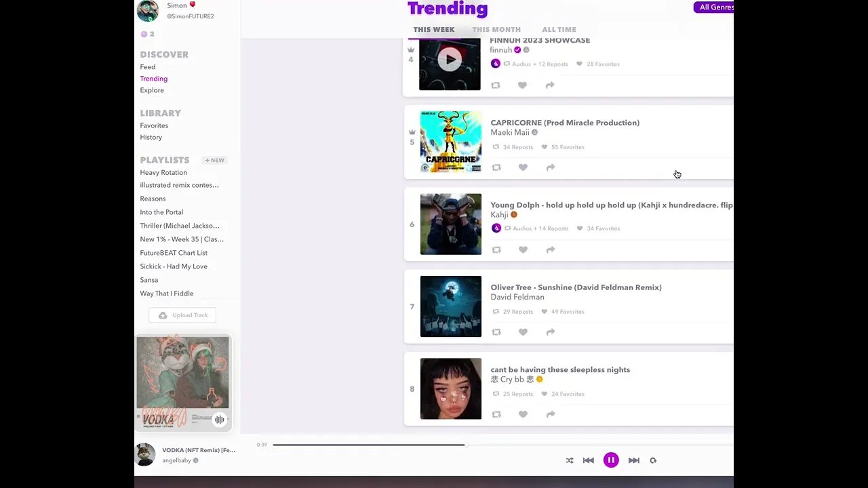868x488 pixels.
Task: Favorite cant be having these sleepless nights
Action: (x=523, y=414)
